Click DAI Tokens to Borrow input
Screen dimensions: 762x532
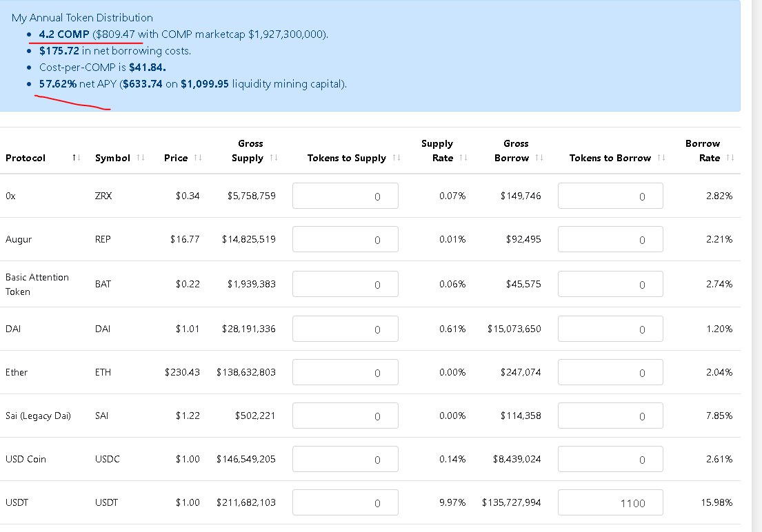tap(610, 329)
